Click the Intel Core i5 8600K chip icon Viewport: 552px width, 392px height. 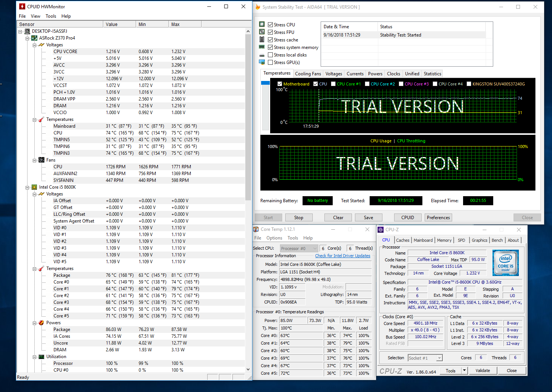(x=34, y=187)
